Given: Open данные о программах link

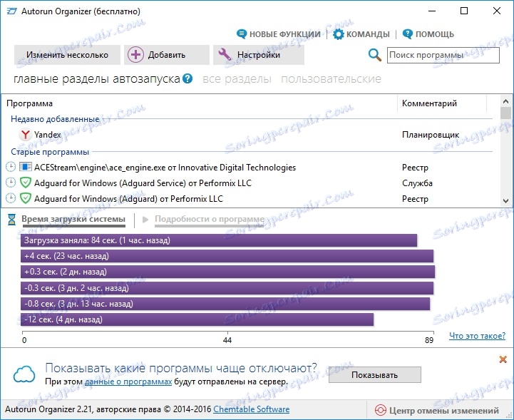Looking at the screenshot, I should pos(128,381).
